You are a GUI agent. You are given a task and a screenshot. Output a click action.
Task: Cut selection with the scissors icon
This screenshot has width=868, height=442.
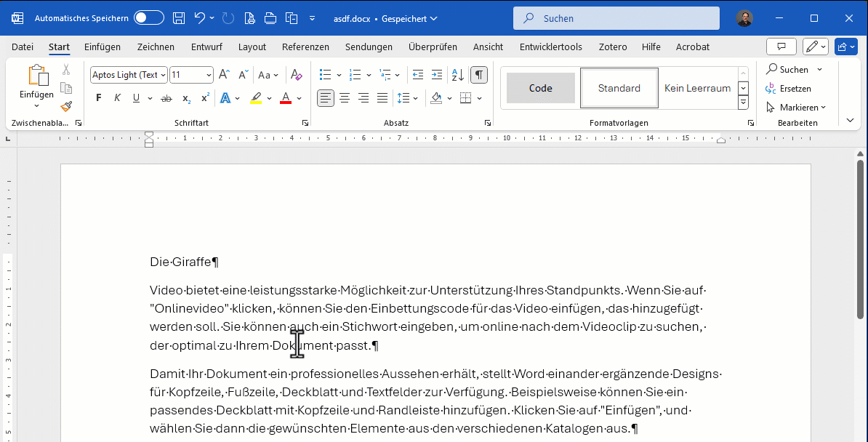pyautogui.click(x=66, y=70)
